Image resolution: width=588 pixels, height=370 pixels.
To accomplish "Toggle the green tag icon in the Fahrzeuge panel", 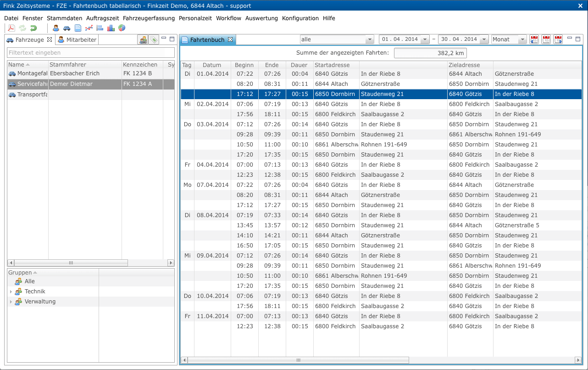I will click(x=154, y=40).
